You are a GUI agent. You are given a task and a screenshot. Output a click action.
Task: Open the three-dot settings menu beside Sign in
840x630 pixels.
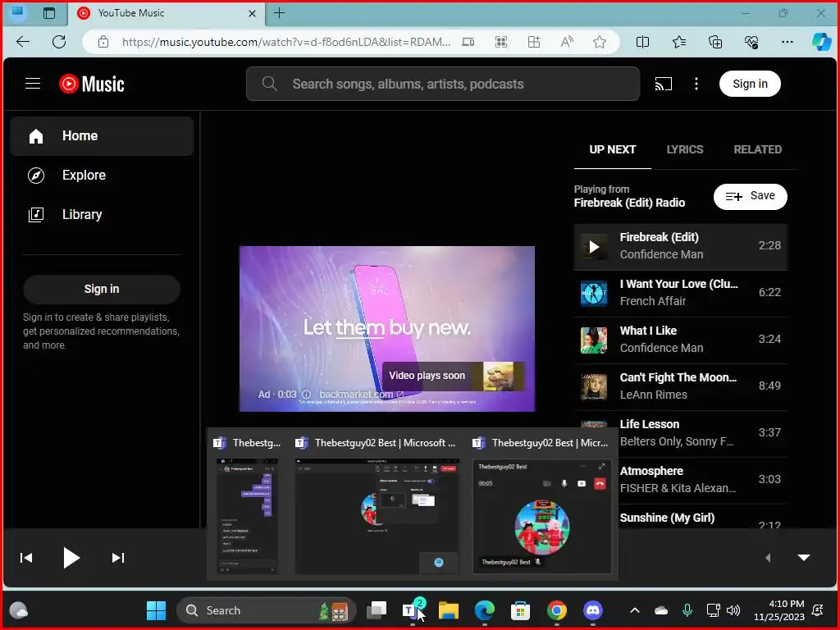click(696, 84)
